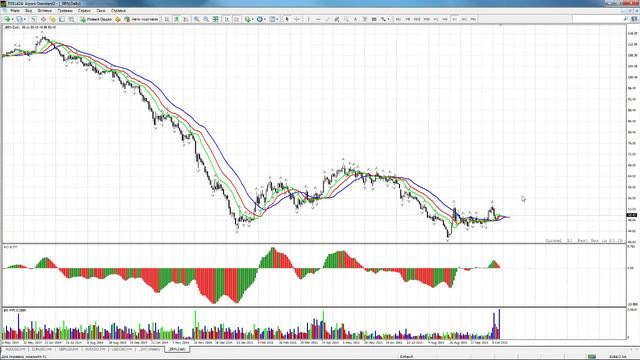Launch the MetaEditor icon
This screenshot has height=360, width=640.
click(118, 19)
